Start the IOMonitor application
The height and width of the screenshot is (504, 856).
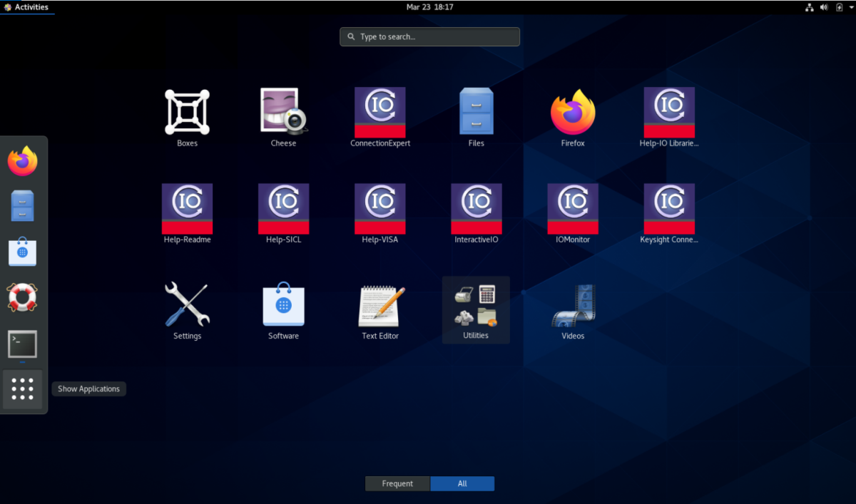[x=572, y=209]
